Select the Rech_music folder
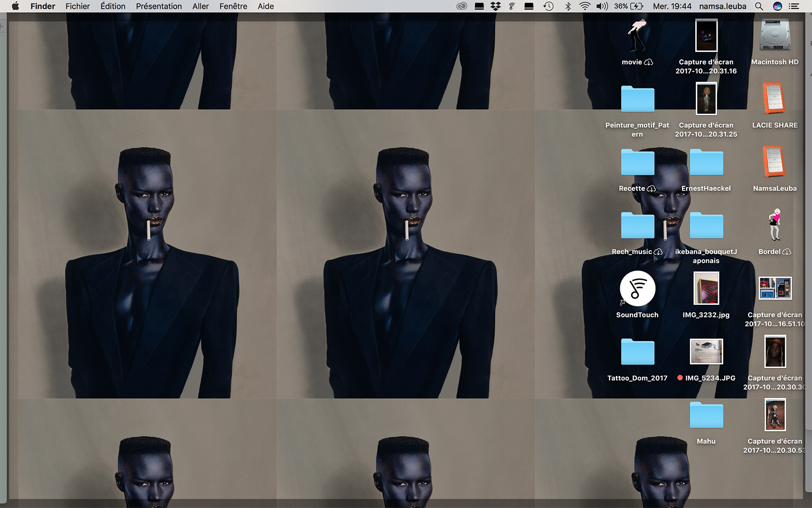The height and width of the screenshot is (508, 812). 637,225
